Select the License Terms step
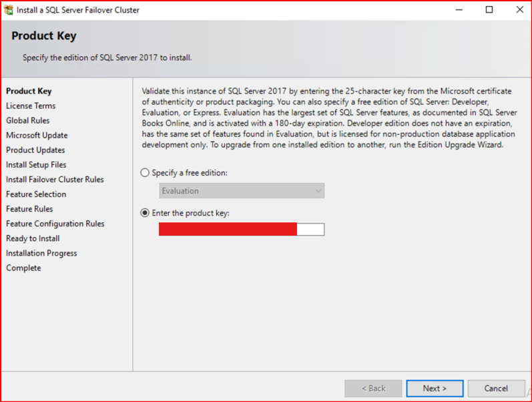 pos(31,106)
